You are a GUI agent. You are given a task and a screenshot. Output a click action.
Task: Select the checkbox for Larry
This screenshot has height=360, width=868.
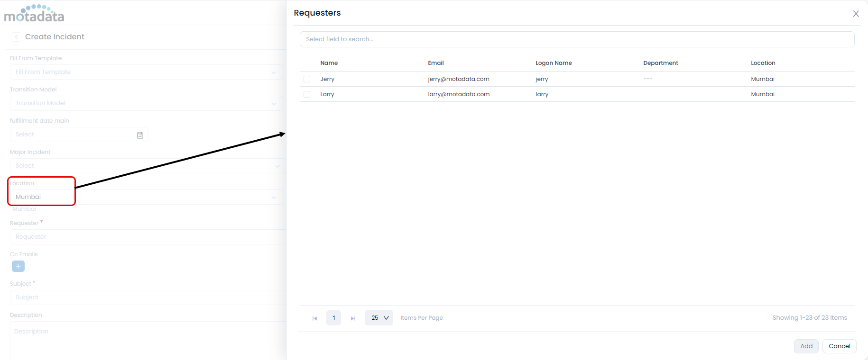pos(307,94)
